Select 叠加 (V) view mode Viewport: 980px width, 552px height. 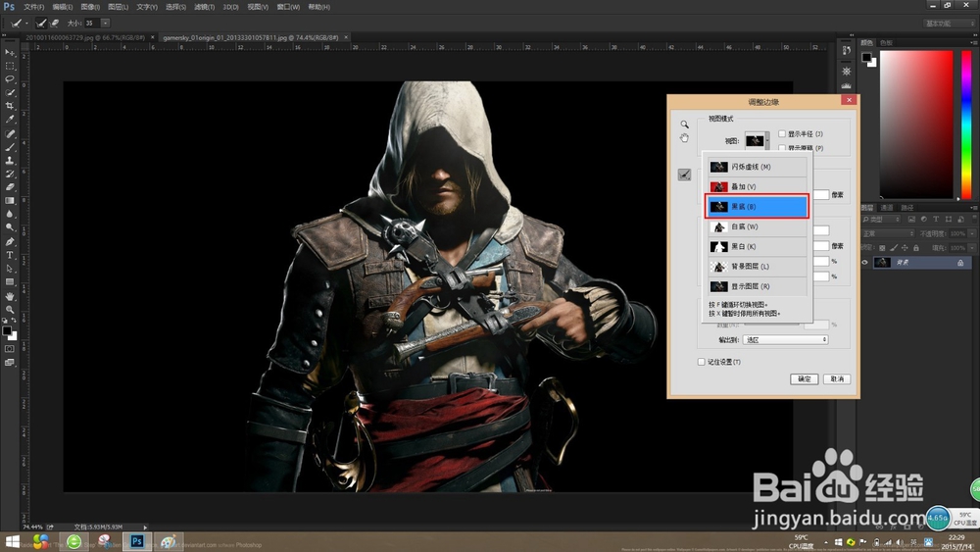tap(757, 187)
